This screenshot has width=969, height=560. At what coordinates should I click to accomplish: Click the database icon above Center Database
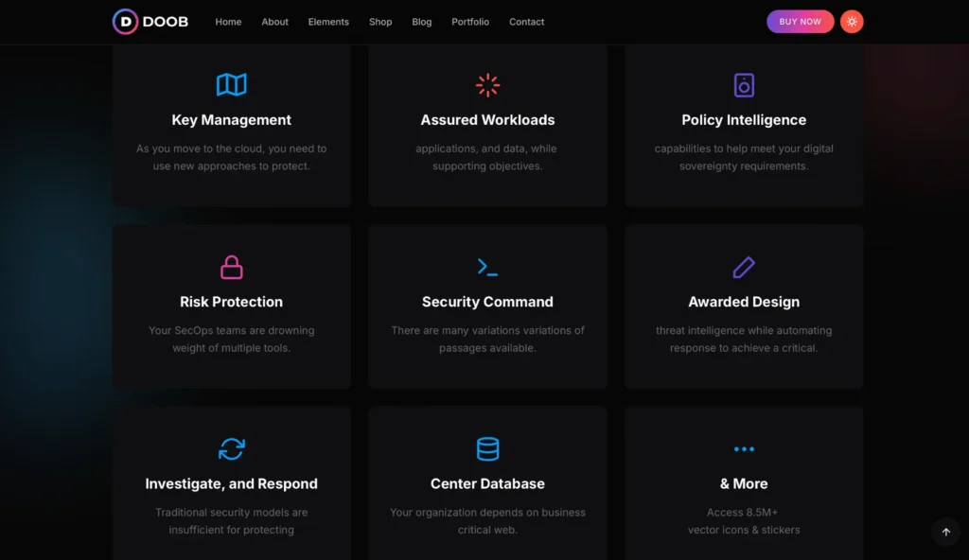(487, 448)
